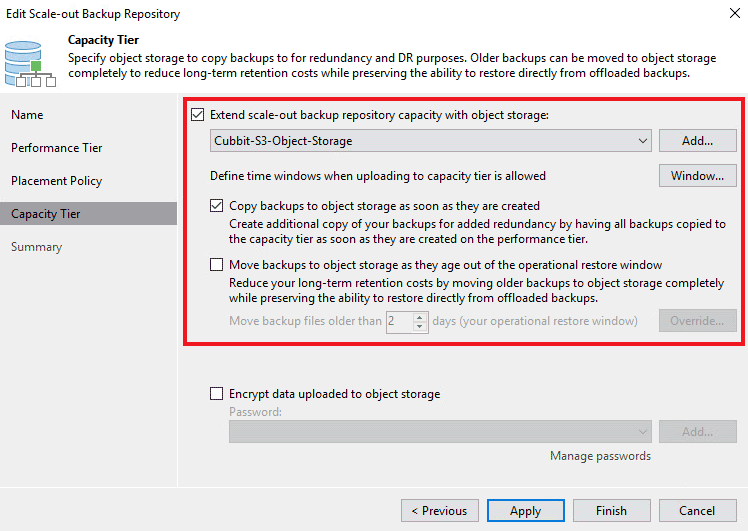Go back with the Previous button
748x531 pixels.
coord(440,510)
